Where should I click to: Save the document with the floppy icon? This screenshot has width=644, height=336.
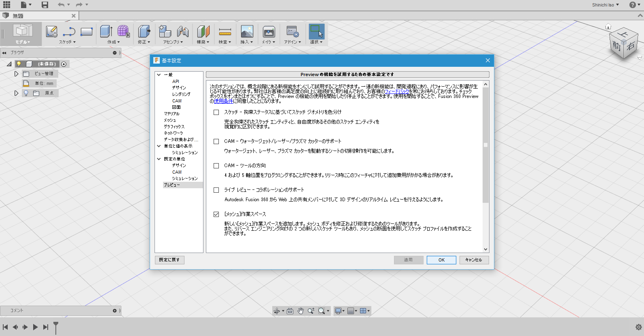45,5
